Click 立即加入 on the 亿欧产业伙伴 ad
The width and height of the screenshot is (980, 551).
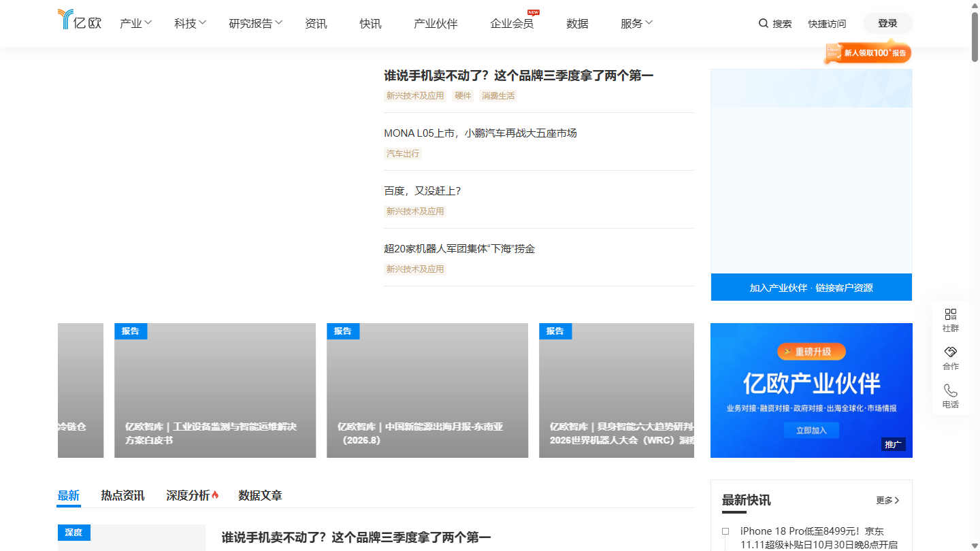pos(811,430)
